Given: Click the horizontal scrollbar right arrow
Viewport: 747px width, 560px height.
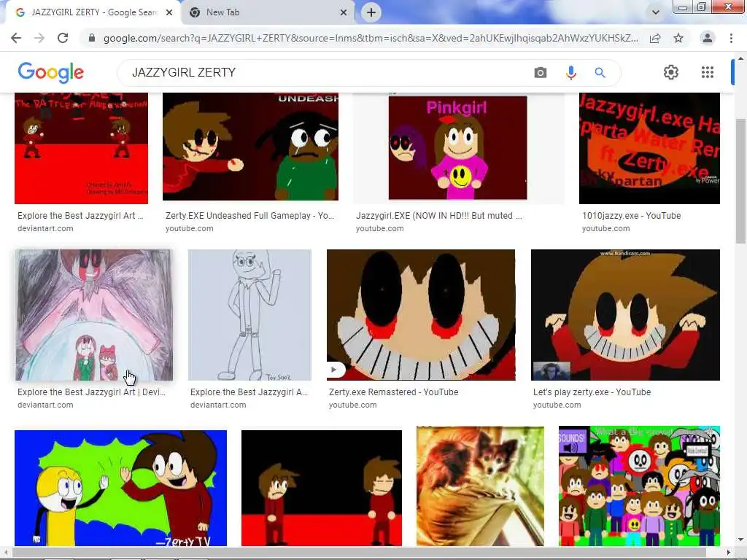Looking at the screenshot, I should (729, 553).
